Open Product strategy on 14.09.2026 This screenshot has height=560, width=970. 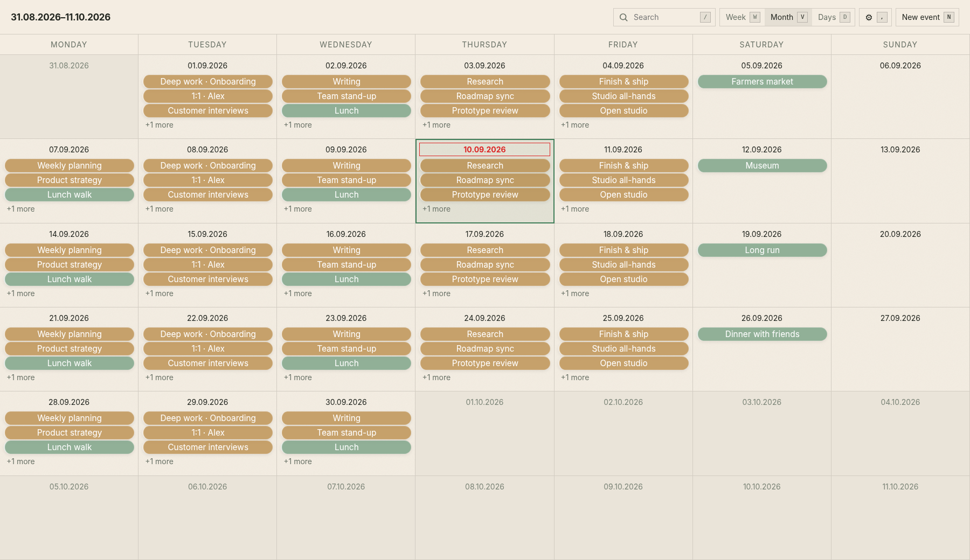tap(70, 264)
